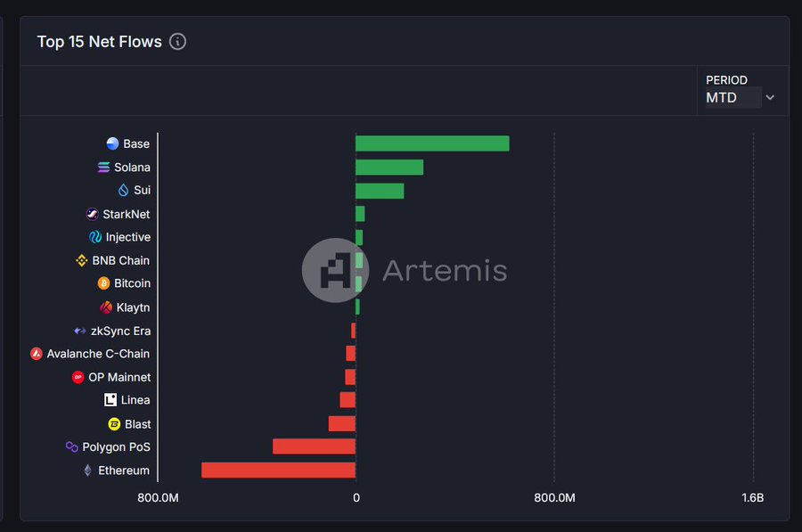Click the Injective logo icon
Image resolution: width=802 pixels, height=532 pixels.
(95, 237)
